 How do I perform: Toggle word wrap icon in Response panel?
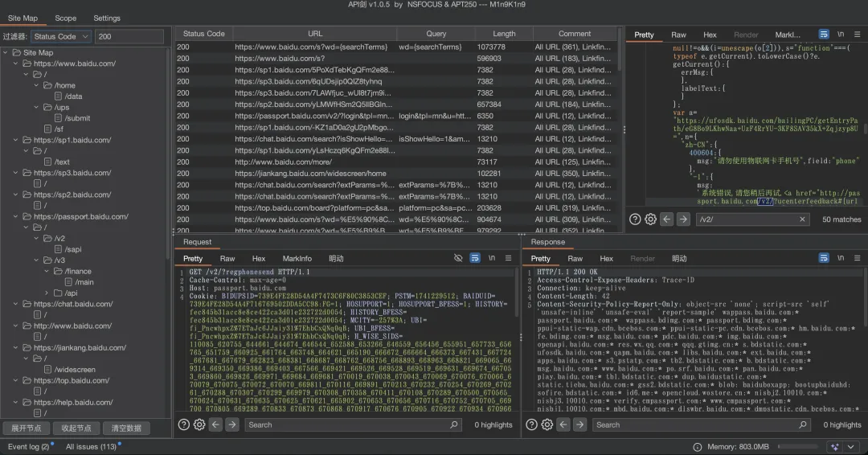pyautogui.click(x=824, y=258)
